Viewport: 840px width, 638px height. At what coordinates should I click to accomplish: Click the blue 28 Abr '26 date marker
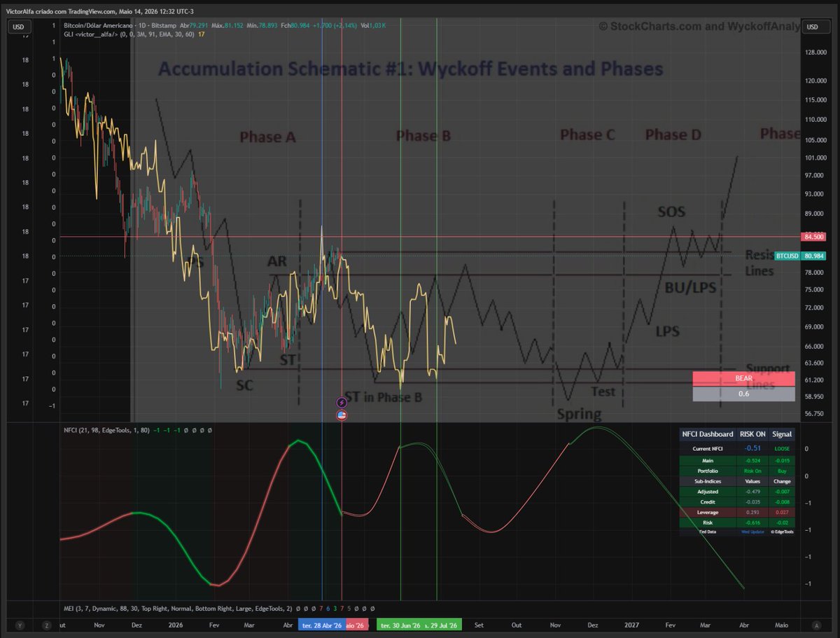321,625
